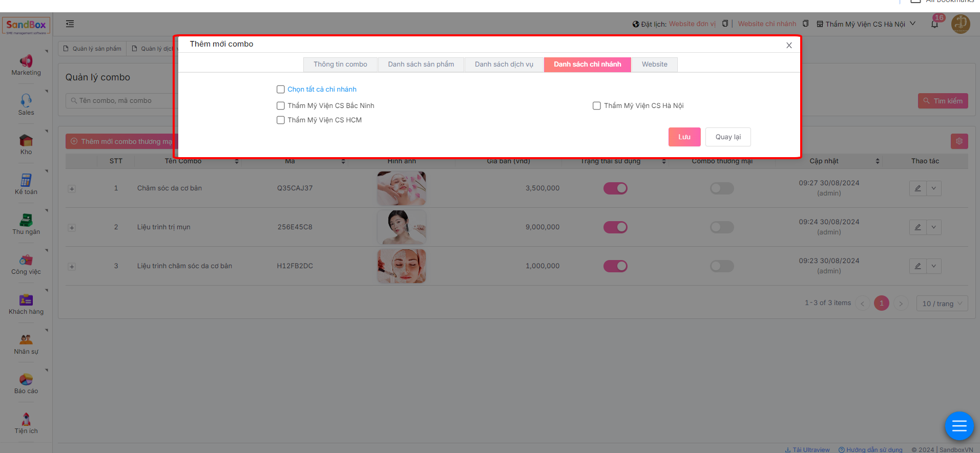Click the Chăm sóc da cơ bản thumbnail
This screenshot has height=453, width=980.
[x=401, y=188]
